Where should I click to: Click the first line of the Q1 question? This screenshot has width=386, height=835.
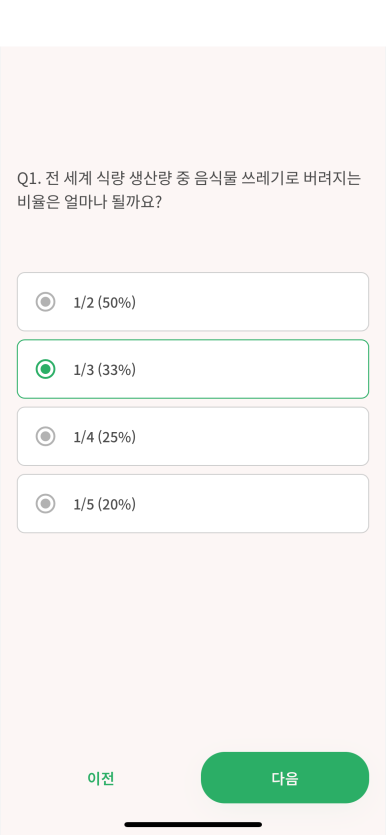[x=189, y=178]
